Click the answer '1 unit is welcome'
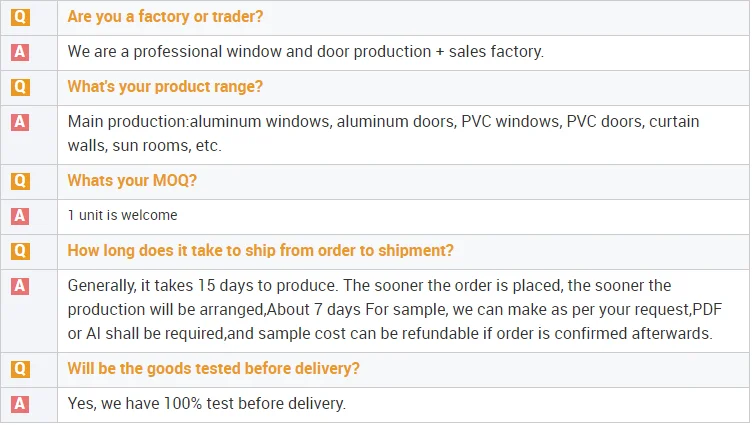752x425 pixels. tap(122, 216)
